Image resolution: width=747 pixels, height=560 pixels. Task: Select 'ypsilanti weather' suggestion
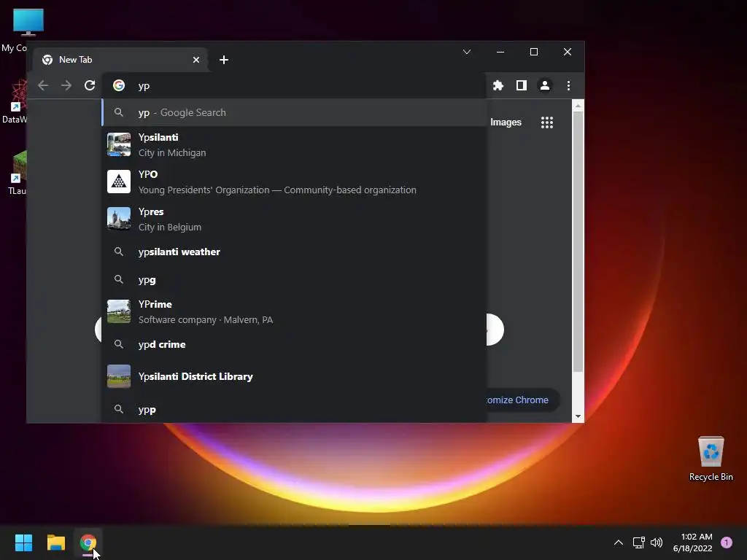pos(295,252)
